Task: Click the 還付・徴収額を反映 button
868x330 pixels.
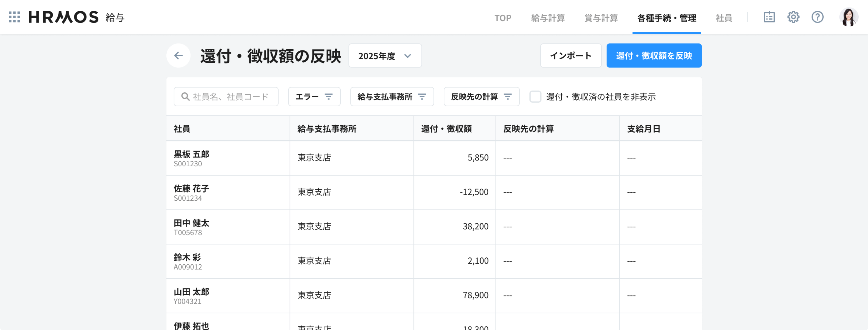Action: [x=654, y=56]
